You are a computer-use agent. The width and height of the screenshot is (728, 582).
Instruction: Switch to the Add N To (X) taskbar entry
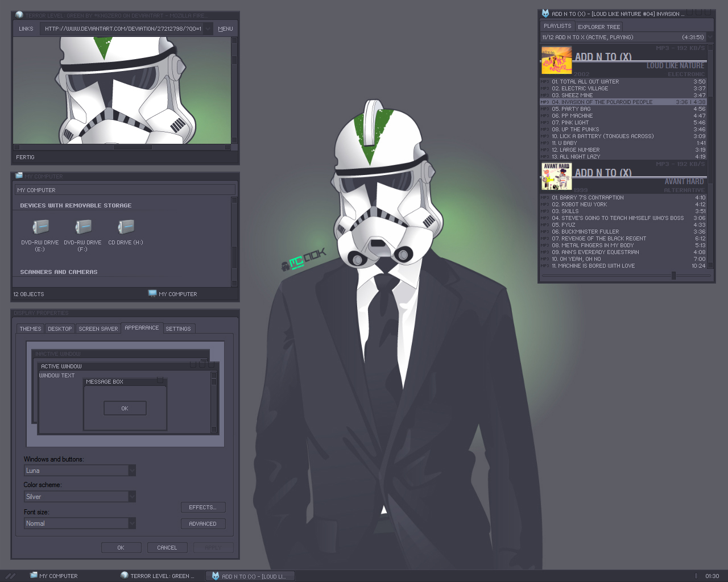point(250,576)
